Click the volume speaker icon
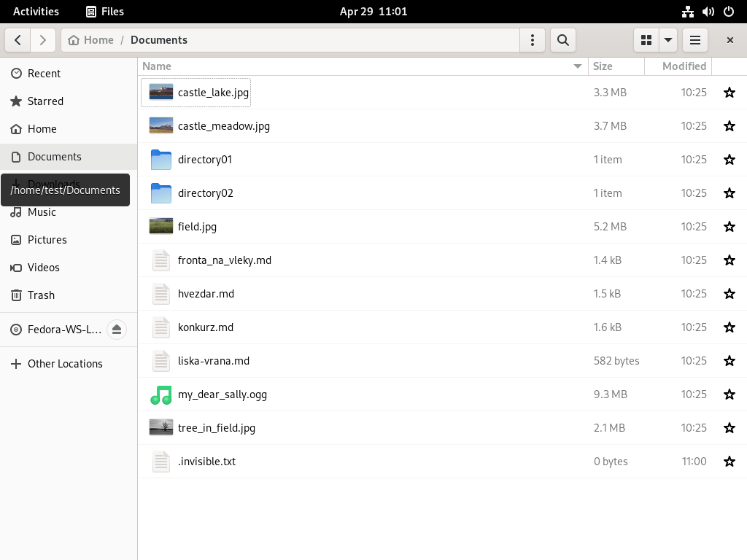Viewport: 747px width, 560px height. (x=708, y=12)
